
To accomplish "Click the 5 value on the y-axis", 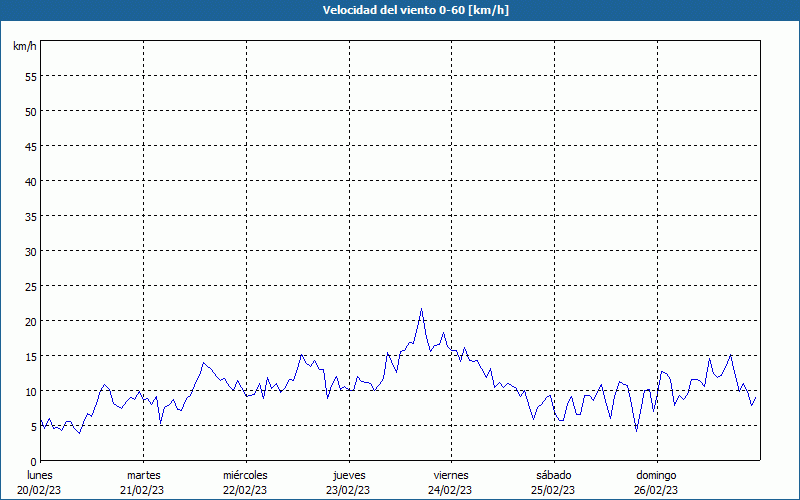I will [x=34, y=427].
